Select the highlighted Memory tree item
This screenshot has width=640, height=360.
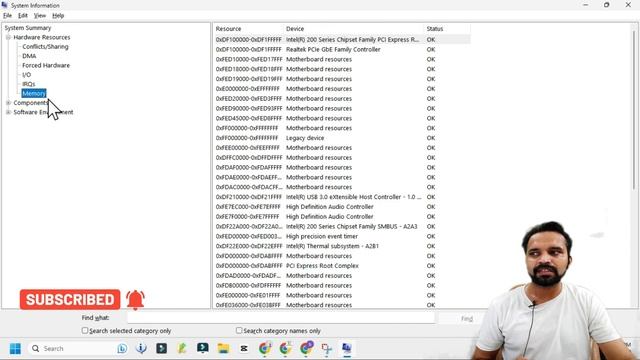pos(34,93)
